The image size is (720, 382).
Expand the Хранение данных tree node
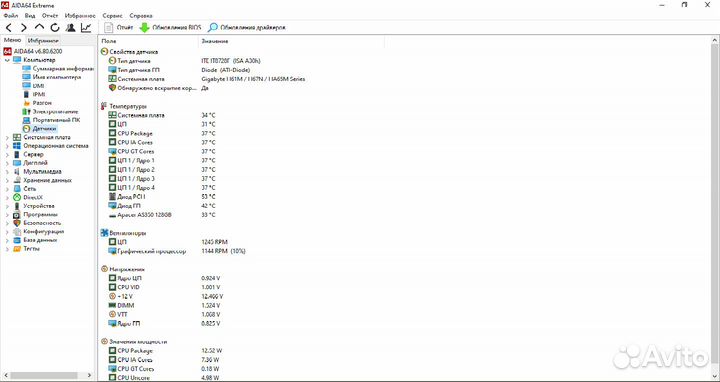(7, 180)
